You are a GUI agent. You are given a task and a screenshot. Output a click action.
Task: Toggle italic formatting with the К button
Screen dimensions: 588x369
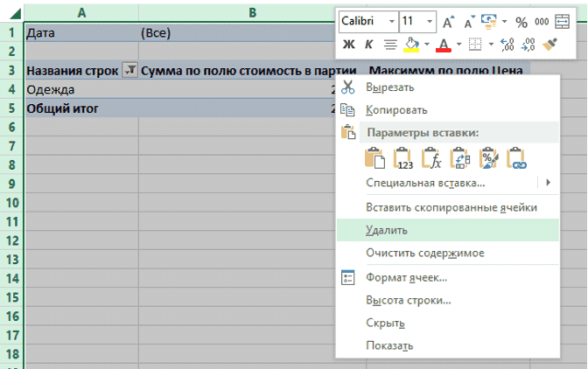tap(368, 44)
